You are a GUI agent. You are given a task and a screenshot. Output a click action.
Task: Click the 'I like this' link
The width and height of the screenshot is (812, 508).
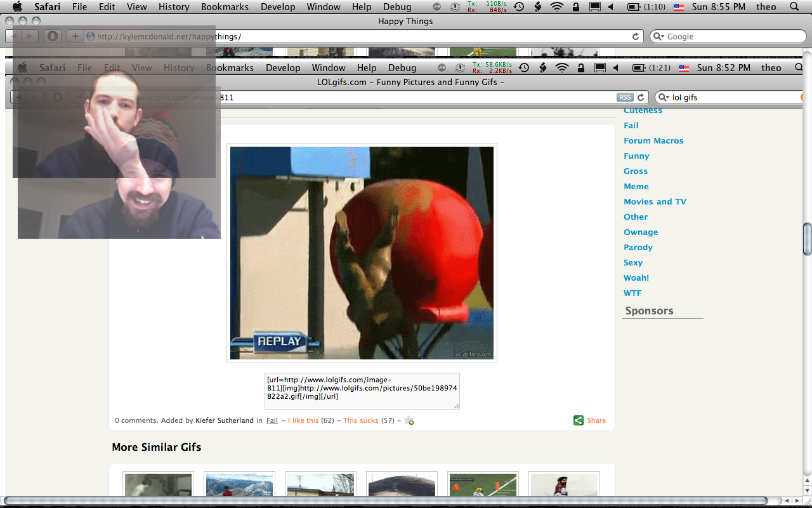point(303,420)
